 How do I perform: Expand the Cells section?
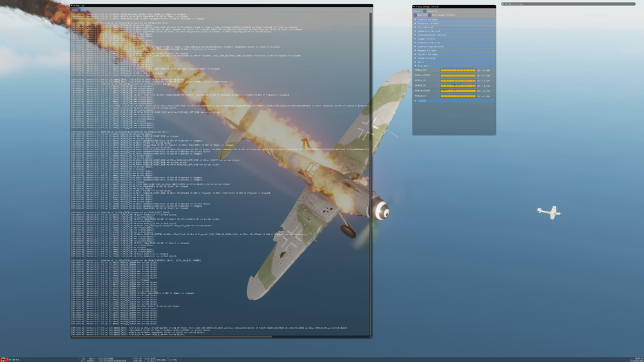tap(454, 62)
